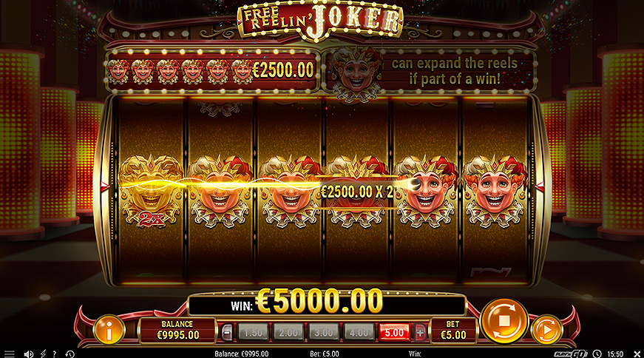Click the golden 2x joker symbol
This screenshot has height=358, width=644.
(150, 192)
